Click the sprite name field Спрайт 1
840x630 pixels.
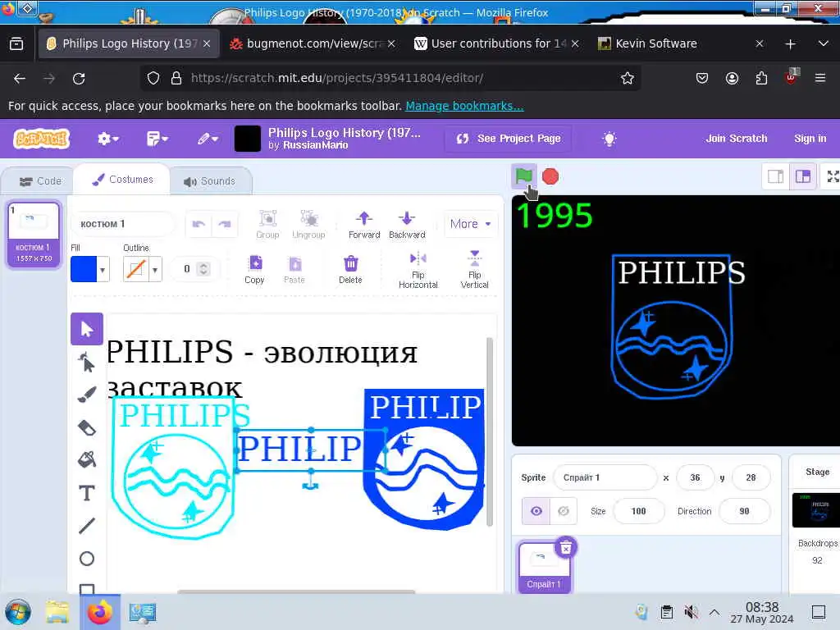[605, 477]
